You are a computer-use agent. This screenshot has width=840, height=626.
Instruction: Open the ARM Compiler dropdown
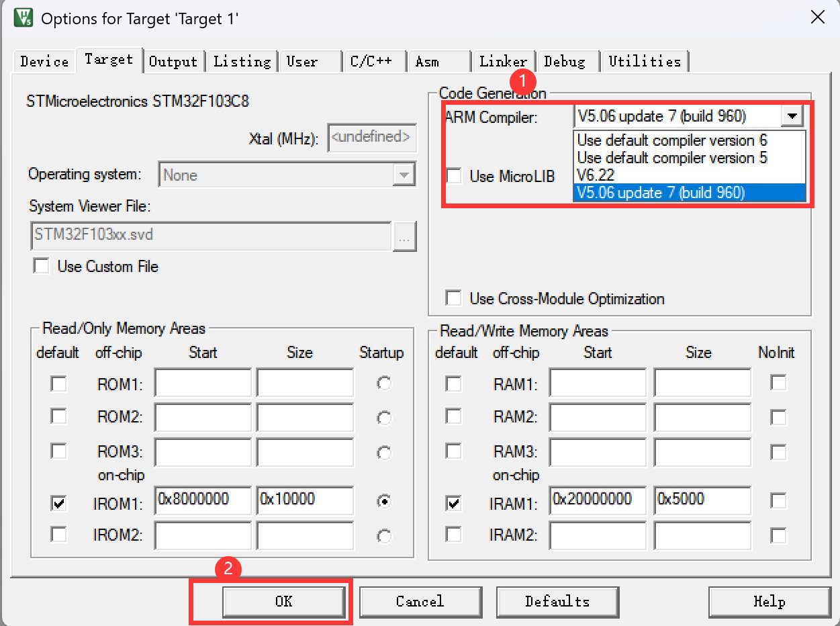click(x=792, y=116)
